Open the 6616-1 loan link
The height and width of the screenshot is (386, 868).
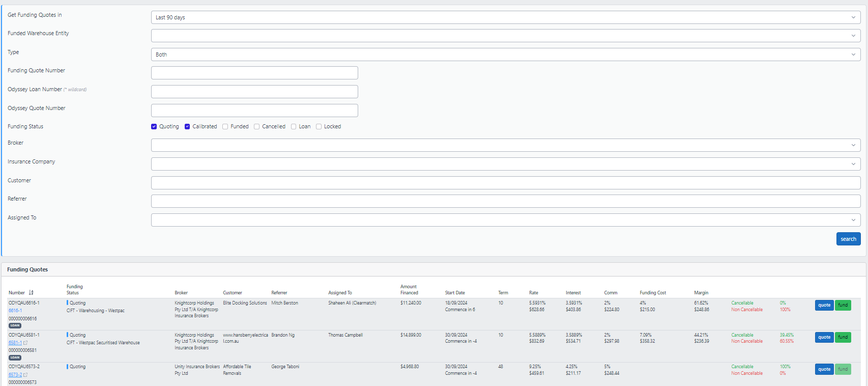pyautogui.click(x=15, y=311)
